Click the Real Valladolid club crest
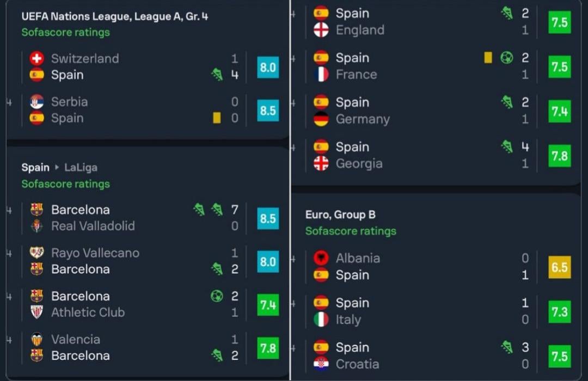 [x=36, y=226]
